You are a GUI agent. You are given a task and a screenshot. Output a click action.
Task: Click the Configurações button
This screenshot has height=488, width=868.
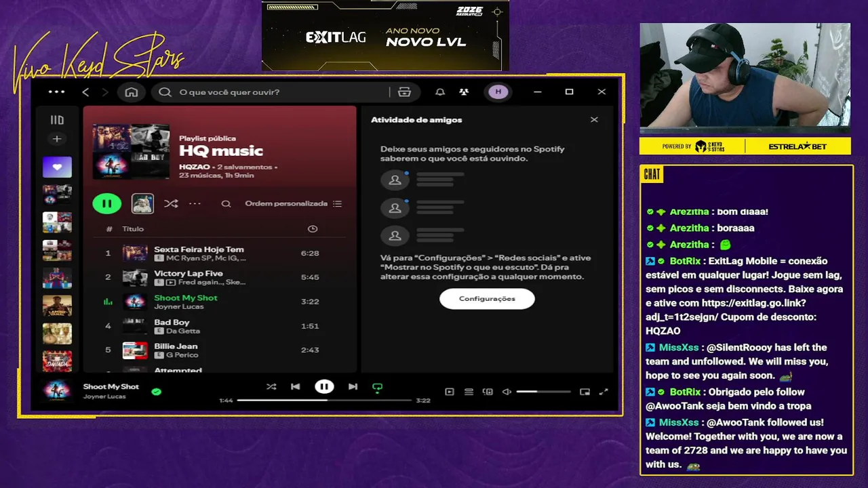(487, 299)
